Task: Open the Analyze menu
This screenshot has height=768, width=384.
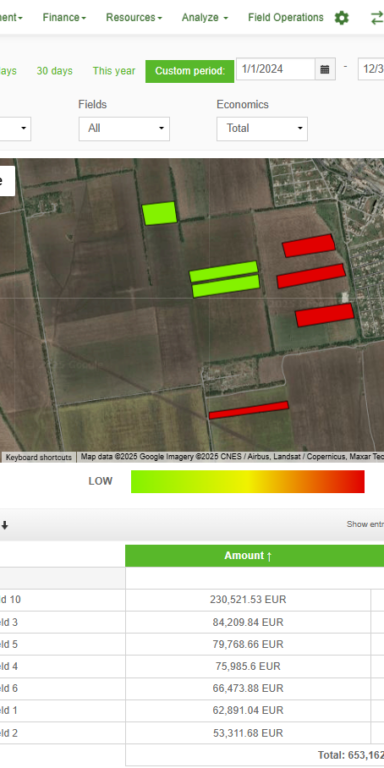Action: [205, 18]
